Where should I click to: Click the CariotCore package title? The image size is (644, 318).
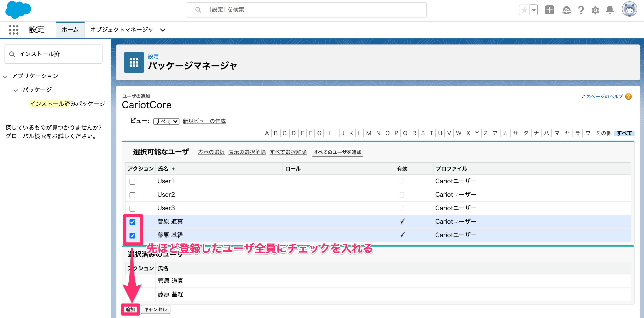click(147, 105)
